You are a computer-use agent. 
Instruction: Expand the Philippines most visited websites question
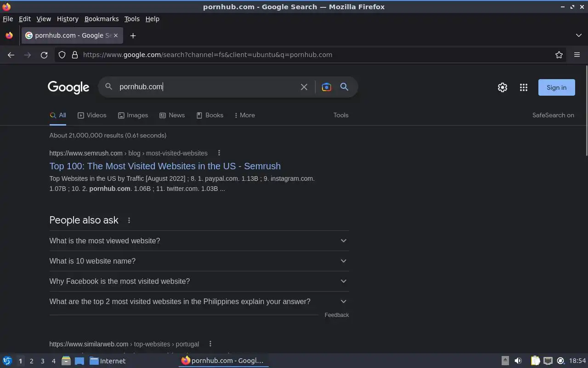pyautogui.click(x=199, y=301)
